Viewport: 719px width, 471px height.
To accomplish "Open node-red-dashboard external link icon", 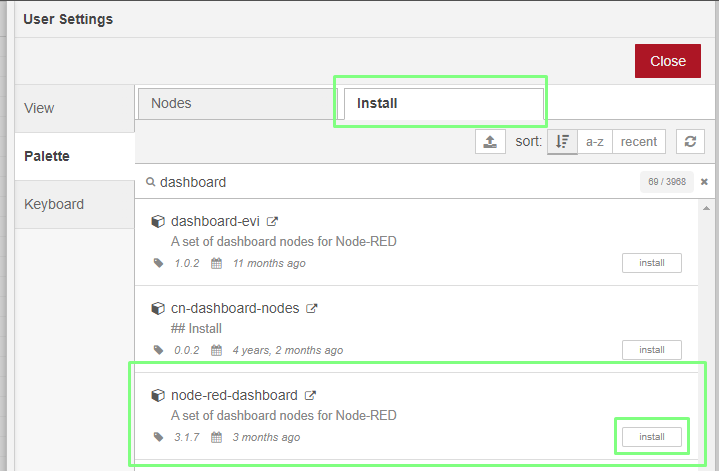I will tap(310, 395).
